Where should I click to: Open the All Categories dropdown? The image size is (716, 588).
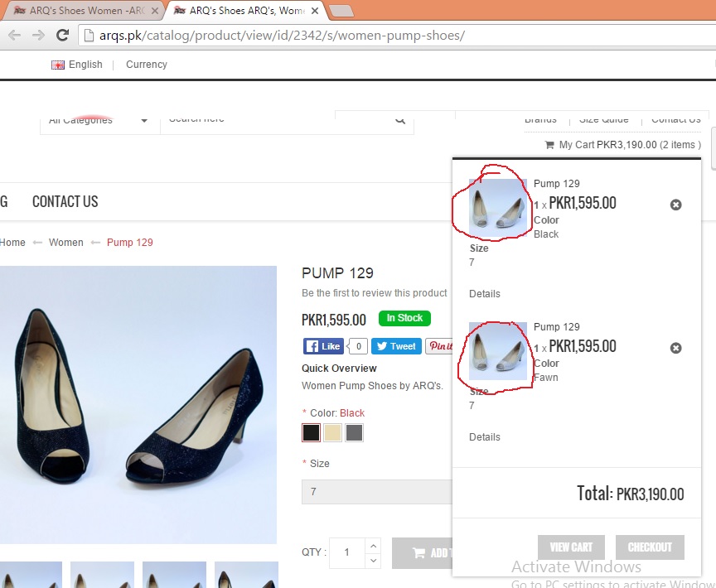[99, 120]
